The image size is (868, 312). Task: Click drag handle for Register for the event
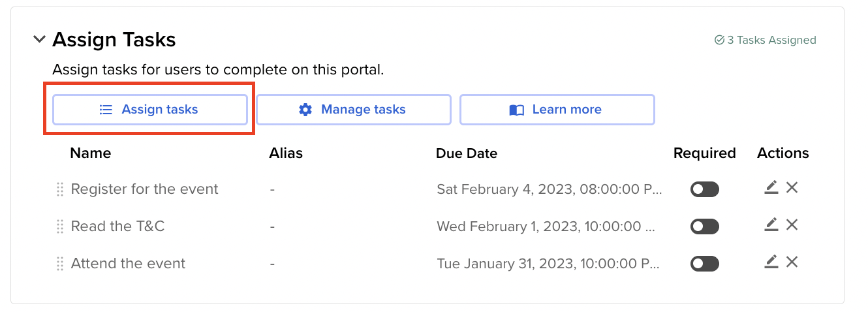click(59, 190)
